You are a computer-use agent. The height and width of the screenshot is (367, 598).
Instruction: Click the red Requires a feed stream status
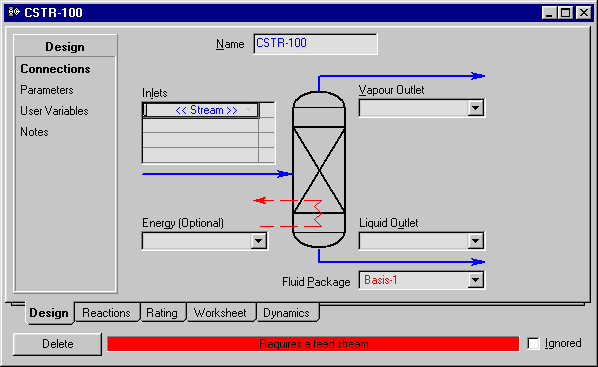[313, 344]
